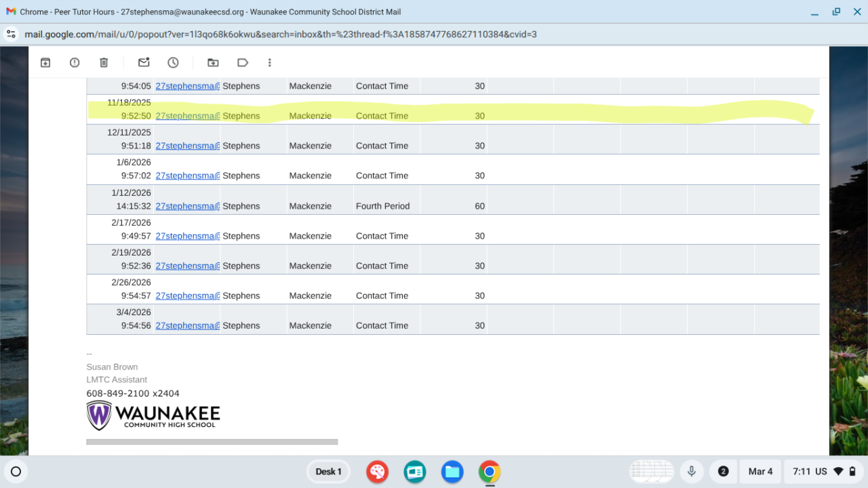Click Stephens in the 9:49:57 row
This screenshot has width=868, height=488.
pyautogui.click(x=241, y=236)
